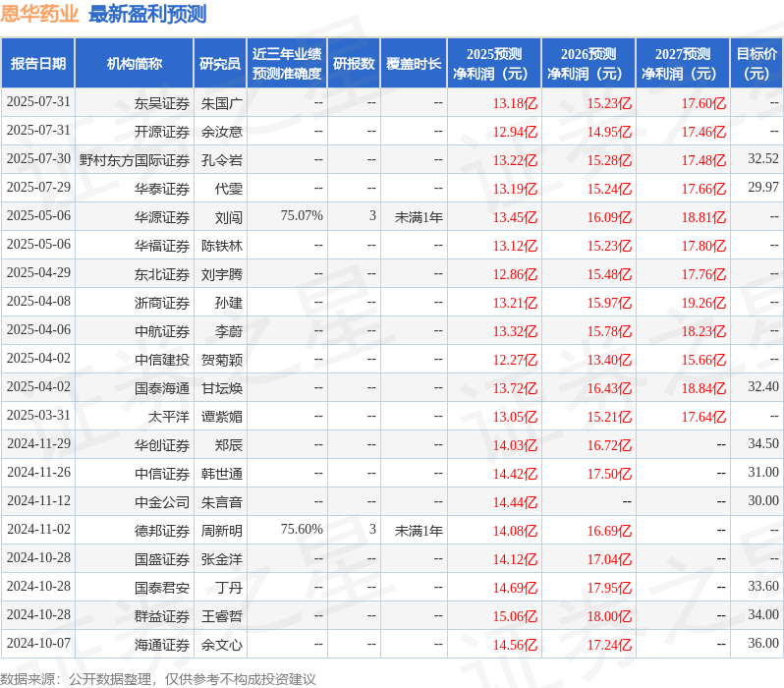Screen dimensions: 784x688
Task: Select the 机构简称 column header
Action: pos(134,64)
